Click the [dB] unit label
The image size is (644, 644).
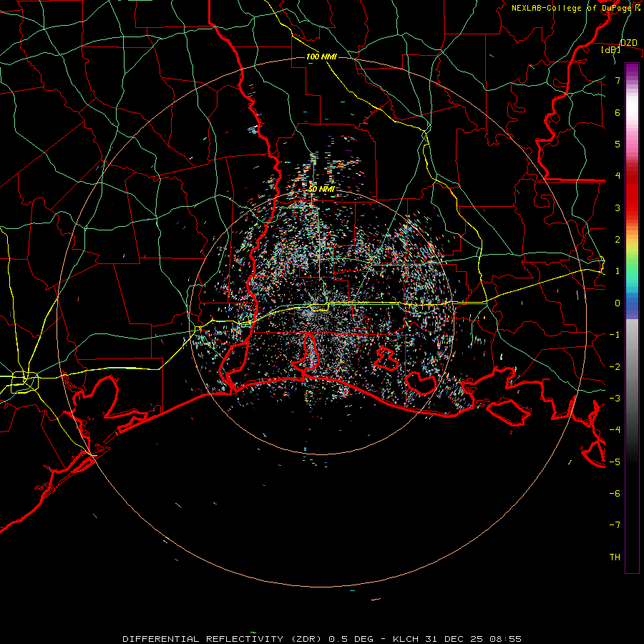611,50
